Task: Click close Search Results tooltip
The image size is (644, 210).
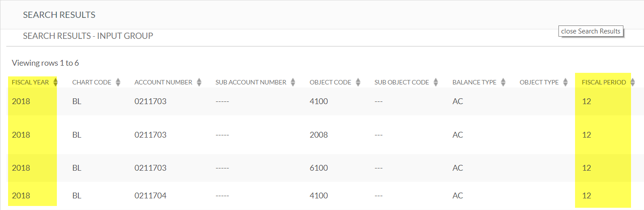Action: (x=591, y=31)
